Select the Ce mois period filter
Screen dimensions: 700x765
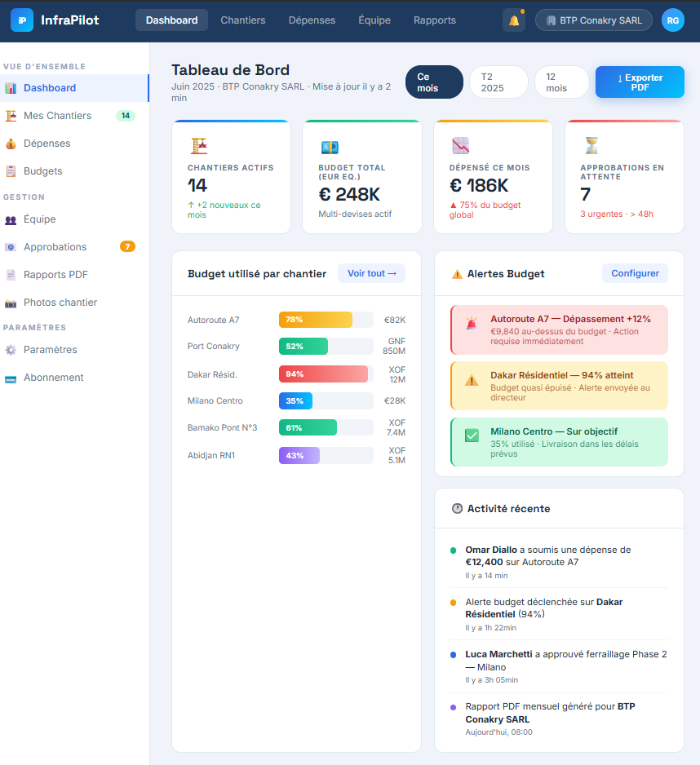tap(434, 82)
